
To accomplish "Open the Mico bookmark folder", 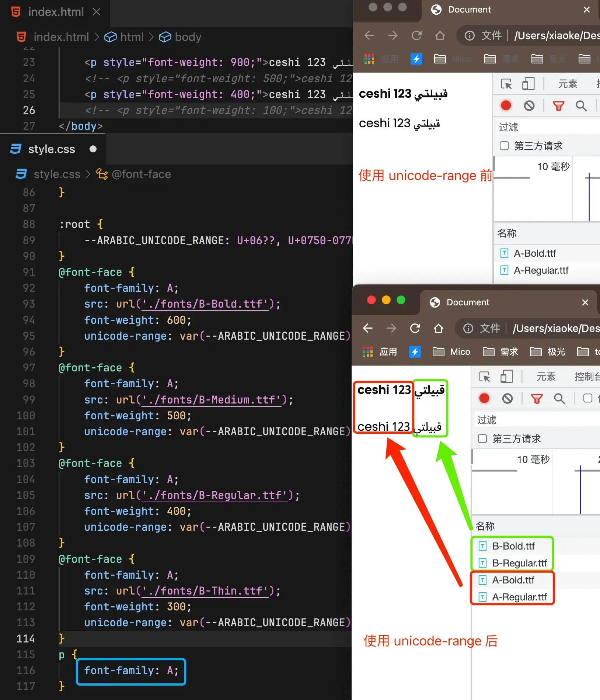I will point(452,352).
